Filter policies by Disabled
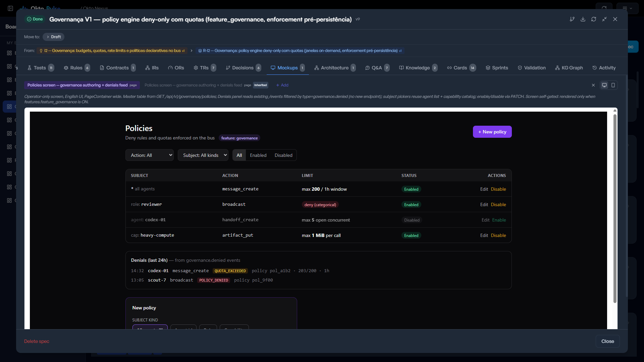 (x=283, y=155)
